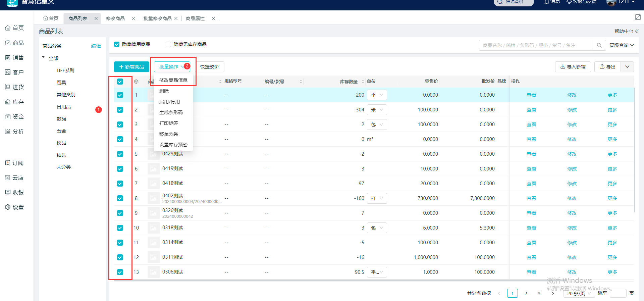Image resolution: width=644 pixels, height=301 pixels.
Task: Toggle 隐藏停用商品 checkbox
Action: (x=117, y=44)
